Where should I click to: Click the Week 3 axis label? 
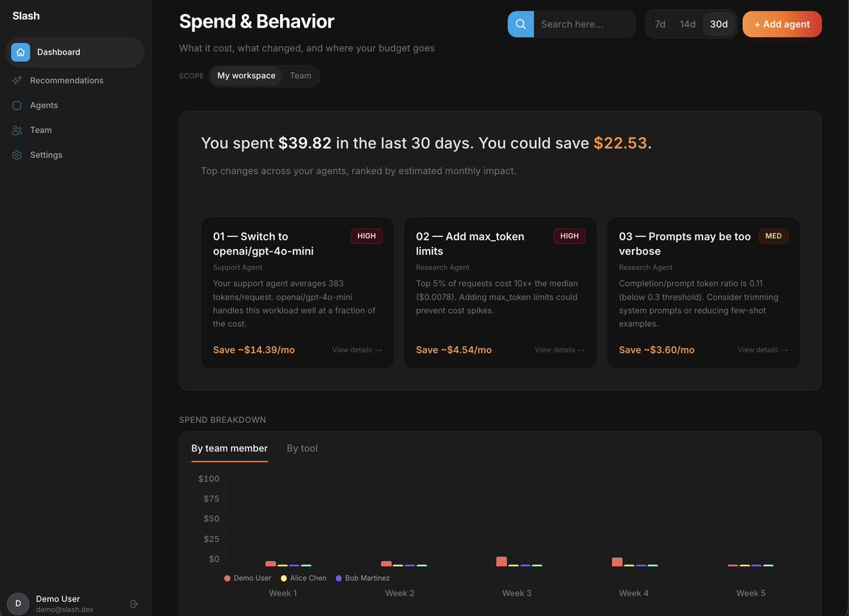[x=517, y=593]
